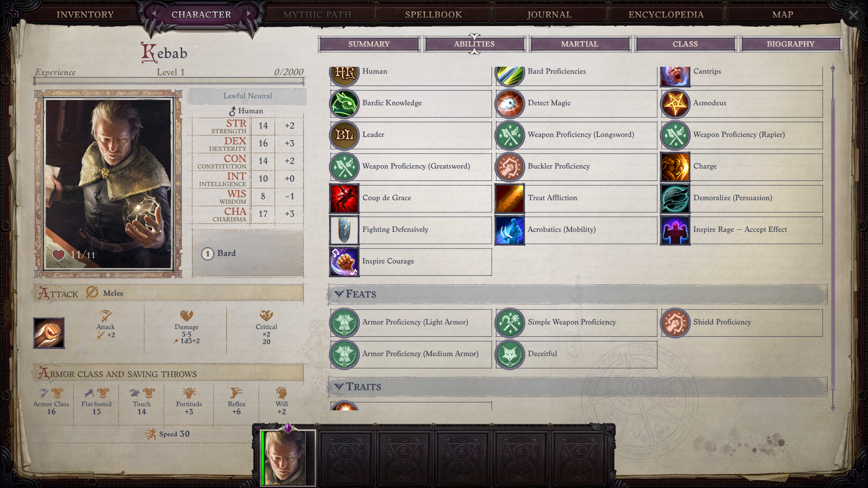Screen dimensions: 868x488
Task: Collapse the Traits section
Action: click(x=339, y=386)
